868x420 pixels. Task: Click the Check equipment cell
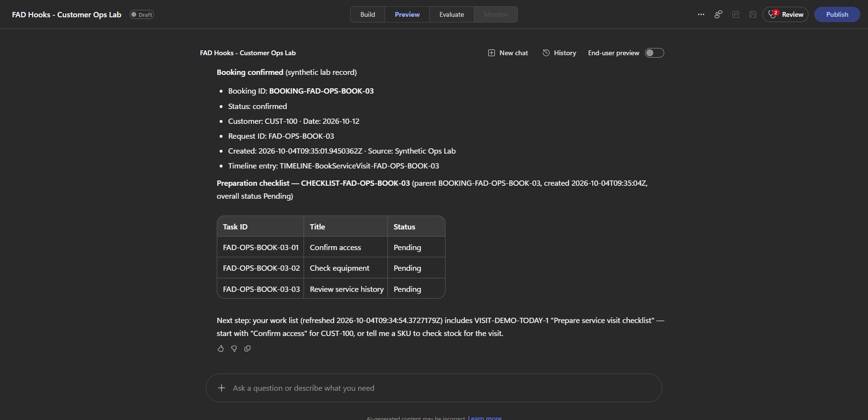[346, 268]
